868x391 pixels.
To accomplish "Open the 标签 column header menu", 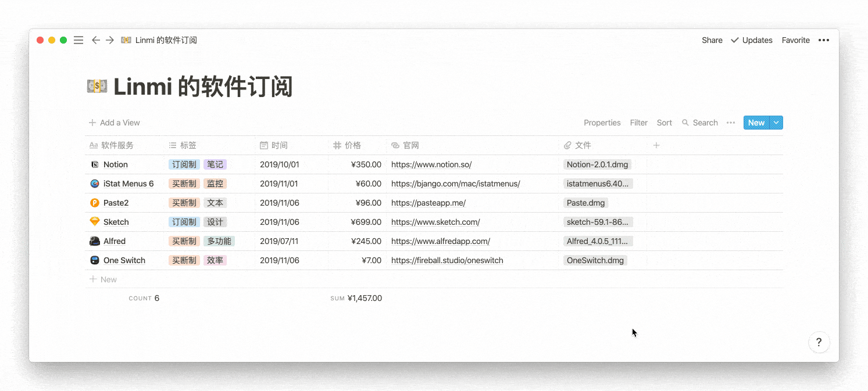I will [x=210, y=145].
